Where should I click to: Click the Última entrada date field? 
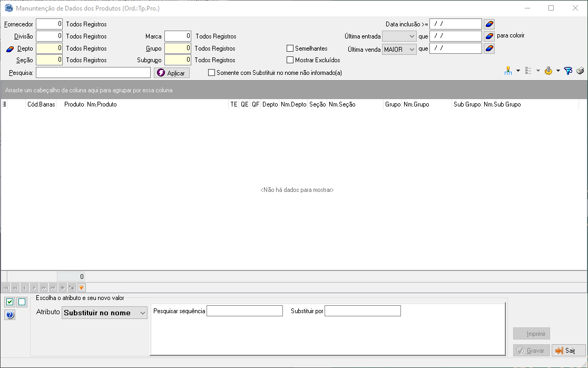pos(456,36)
